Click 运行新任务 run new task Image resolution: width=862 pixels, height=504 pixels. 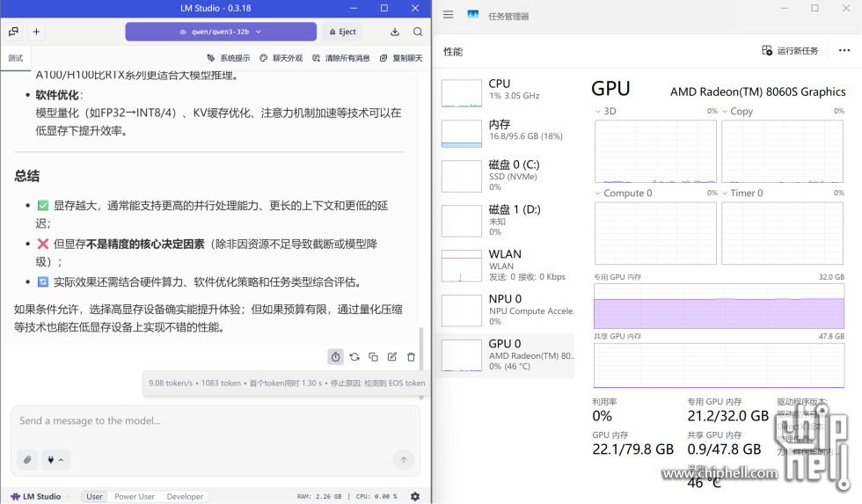(790, 50)
